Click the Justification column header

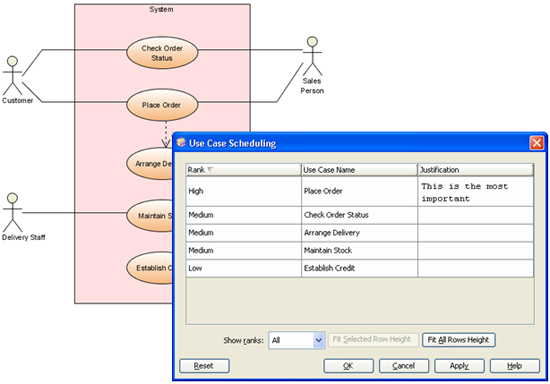click(x=476, y=170)
